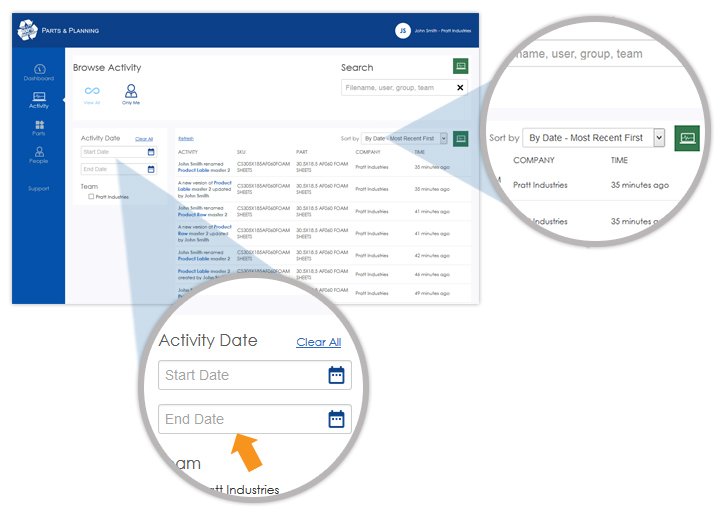Click the Parts & Planning logo
Viewport: 721px width, 510px height.
pos(27,30)
